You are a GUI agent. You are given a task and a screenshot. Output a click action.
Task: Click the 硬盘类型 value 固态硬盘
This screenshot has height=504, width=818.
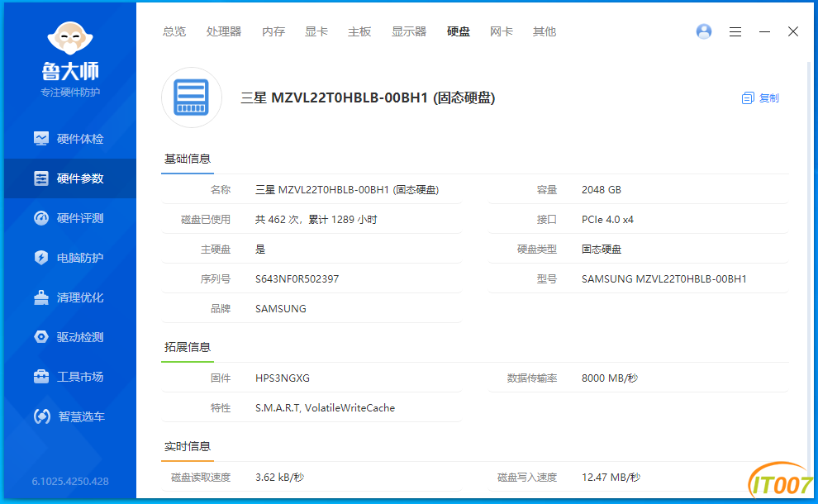tap(602, 250)
